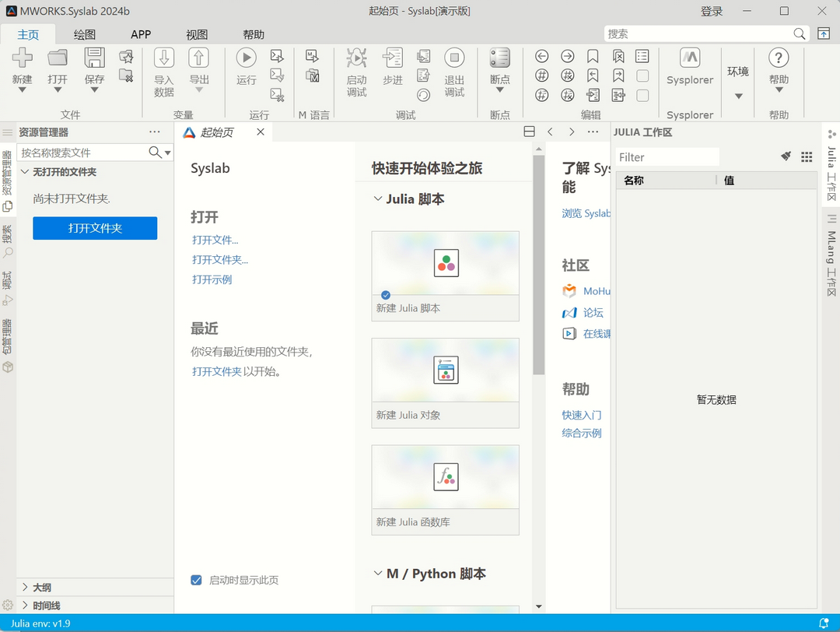Click the terminal with play arrow icon
The height and width of the screenshot is (632, 840).
[277, 56]
